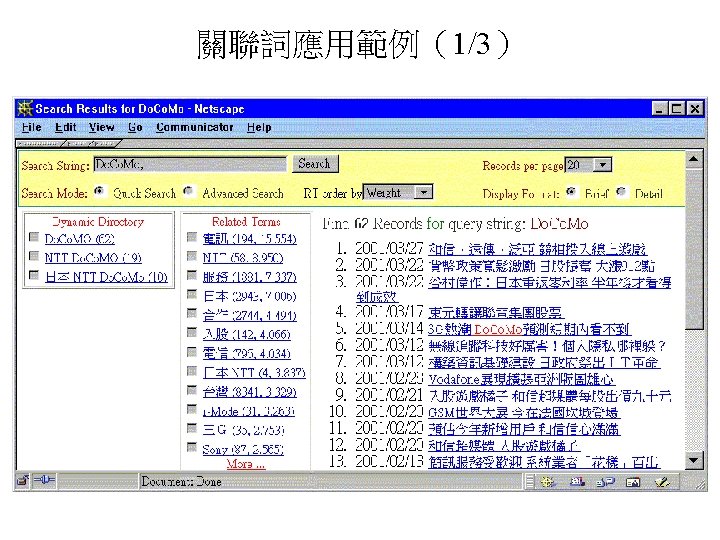This screenshot has height=540, width=720.
Task: Open the Mailbox component bar icon
Action: 577,482
